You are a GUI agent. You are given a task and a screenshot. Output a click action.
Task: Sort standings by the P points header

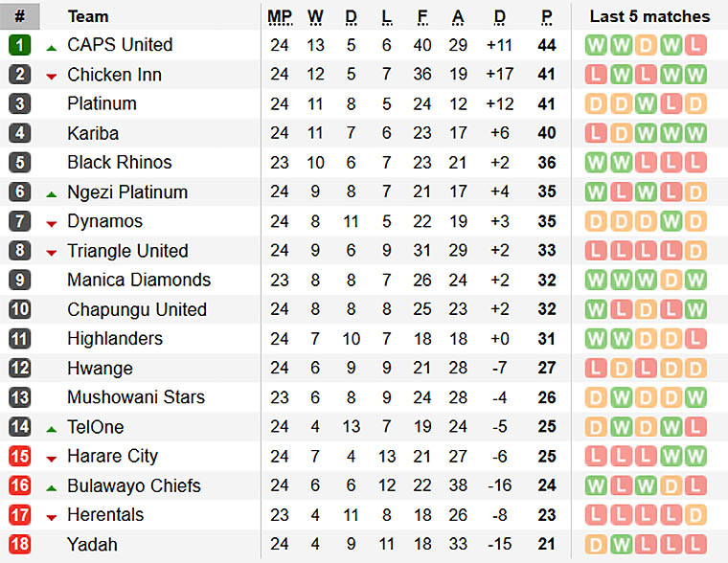(546, 17)
